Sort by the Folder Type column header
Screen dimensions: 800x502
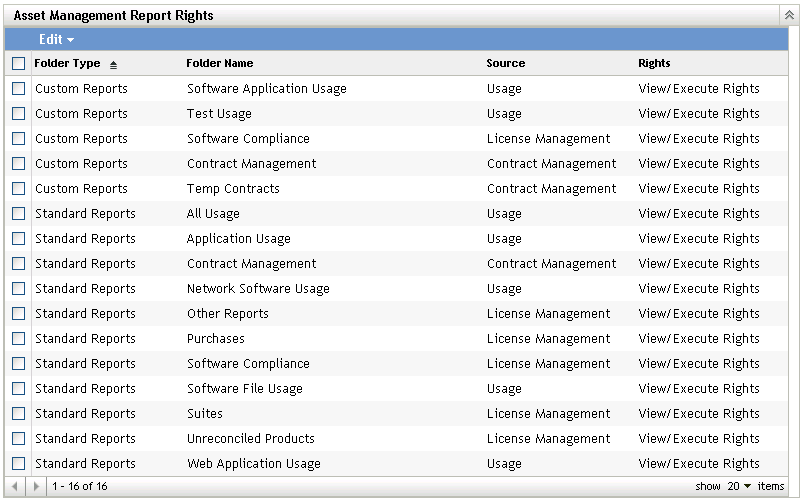pyautogui.click(x=67, y=63)
